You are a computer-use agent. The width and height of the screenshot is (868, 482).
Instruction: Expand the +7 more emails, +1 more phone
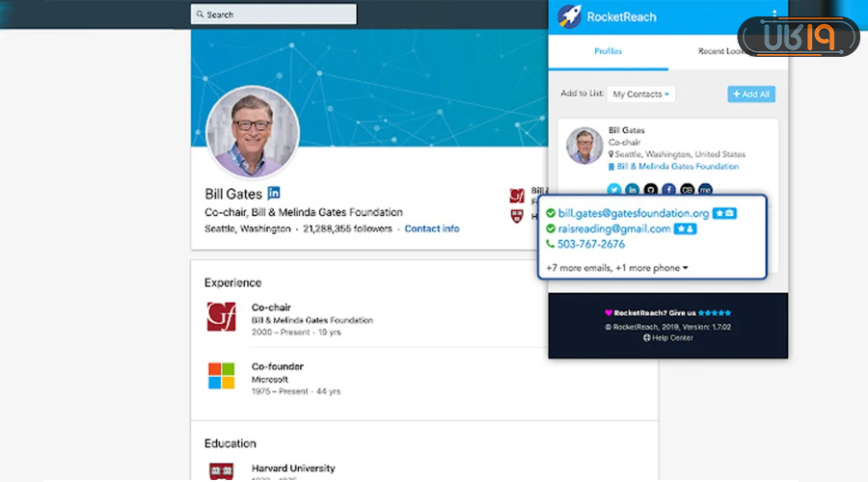tap(617, 267)
